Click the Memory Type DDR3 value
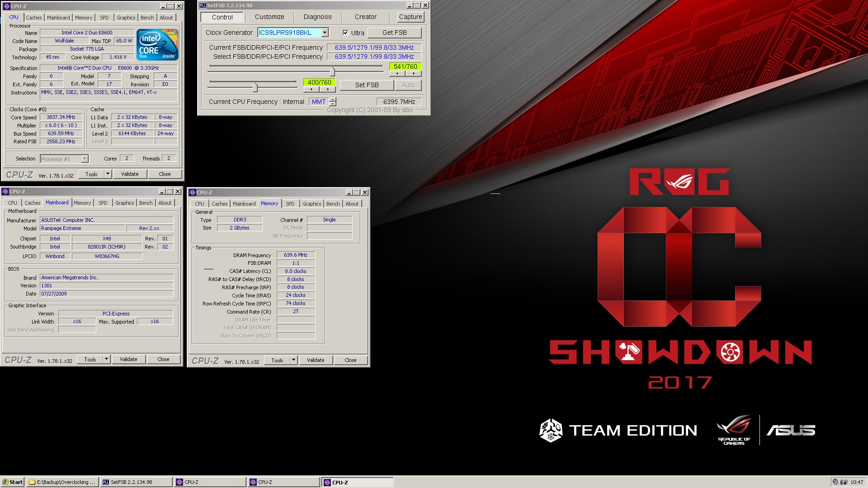Image resolution: width=868 pixels, height=488 pixels. coord(240,220)
